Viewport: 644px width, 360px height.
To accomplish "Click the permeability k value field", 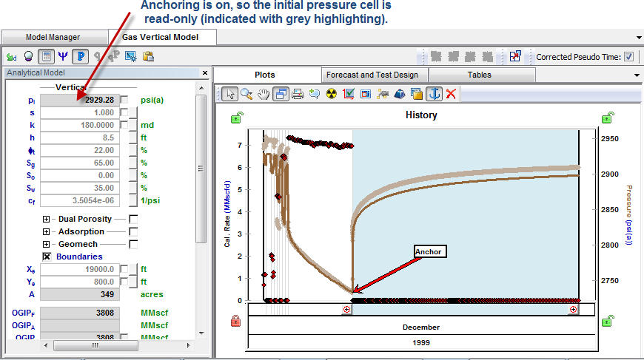I will pyautogui.click(x=78, y=125).
